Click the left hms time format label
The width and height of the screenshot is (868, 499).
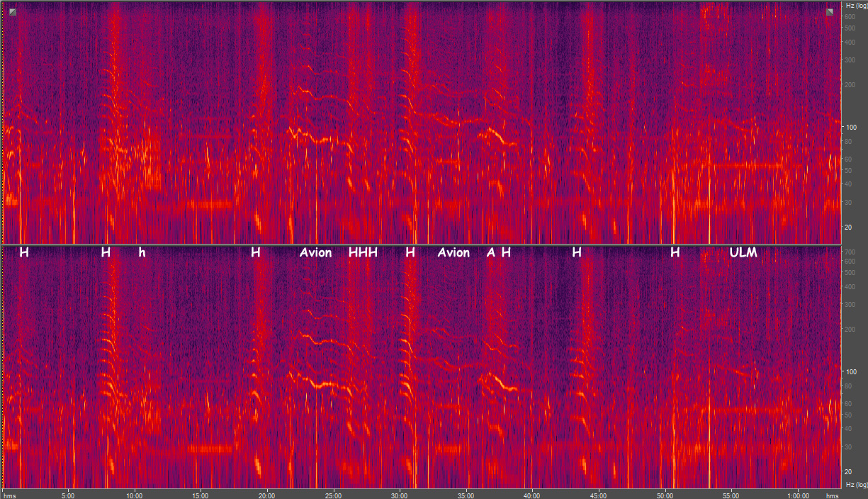pyautogui.click(x=9, y=495)
